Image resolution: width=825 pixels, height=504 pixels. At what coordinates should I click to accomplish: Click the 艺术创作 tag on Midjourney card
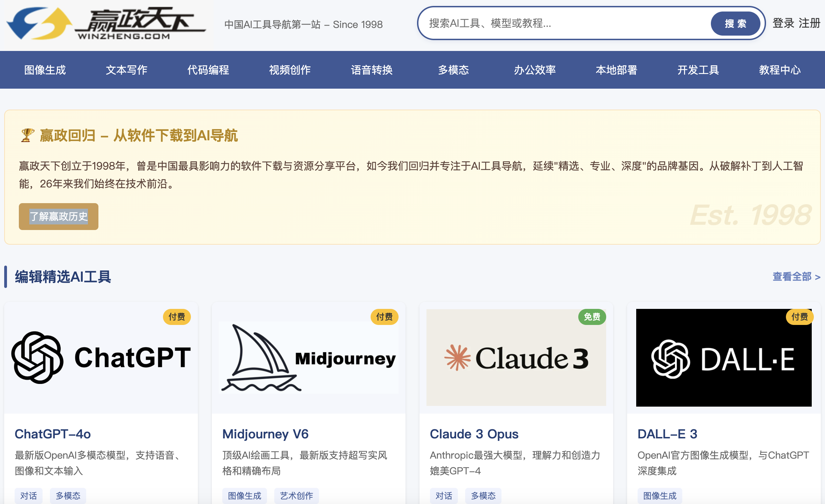tap(296, 496)
